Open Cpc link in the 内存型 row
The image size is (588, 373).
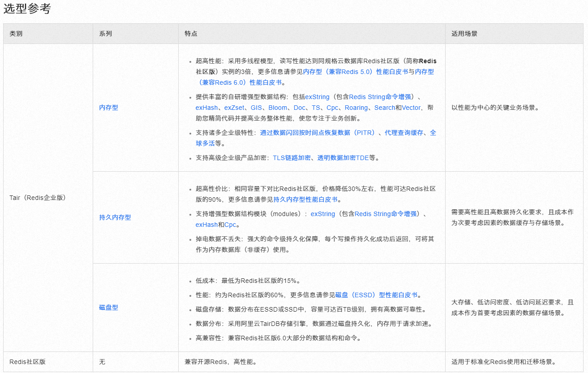(x=333, y=108)
